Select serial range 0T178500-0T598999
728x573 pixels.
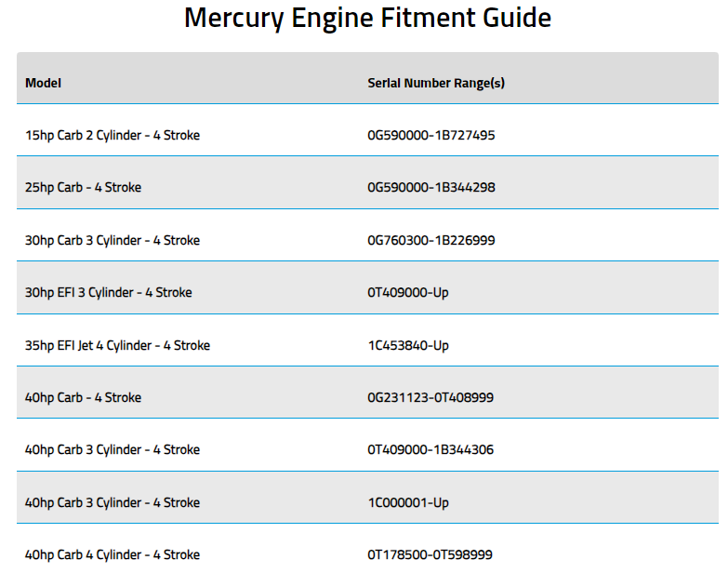tap(430, 554)
